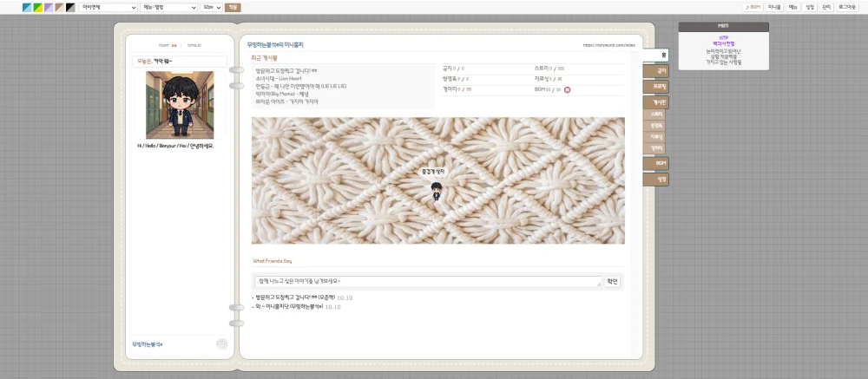Open 메뉴 from the top bar
868x379 pixels.
click(x=792, y=7)
